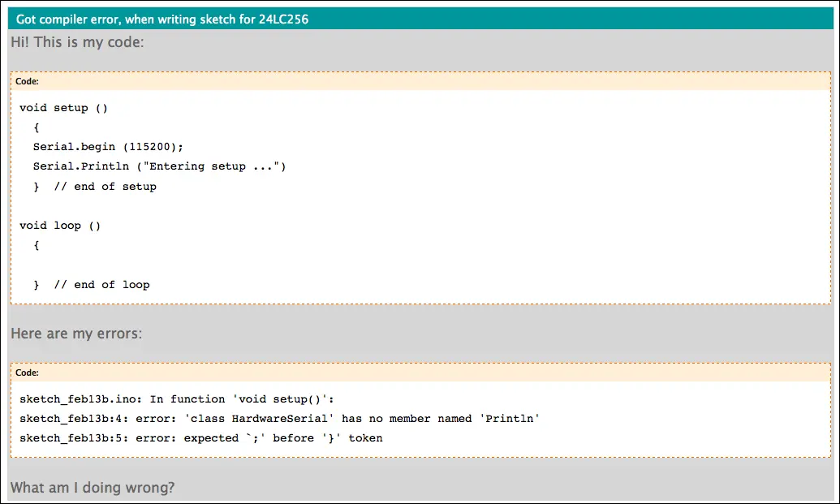Select the second "Code:" block header

[x=27, y=373]
